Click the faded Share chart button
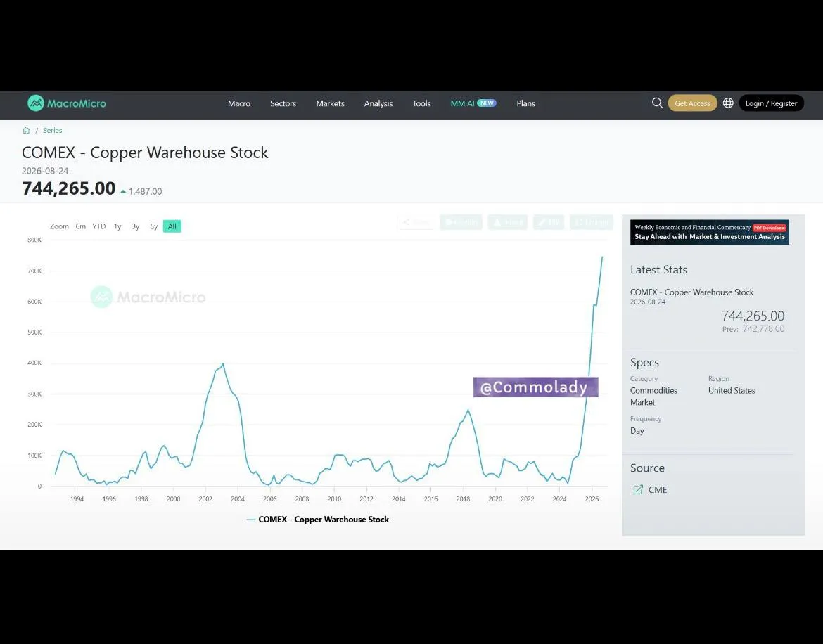The height and width of the screenshot is (644, 823). click(416, 222)
